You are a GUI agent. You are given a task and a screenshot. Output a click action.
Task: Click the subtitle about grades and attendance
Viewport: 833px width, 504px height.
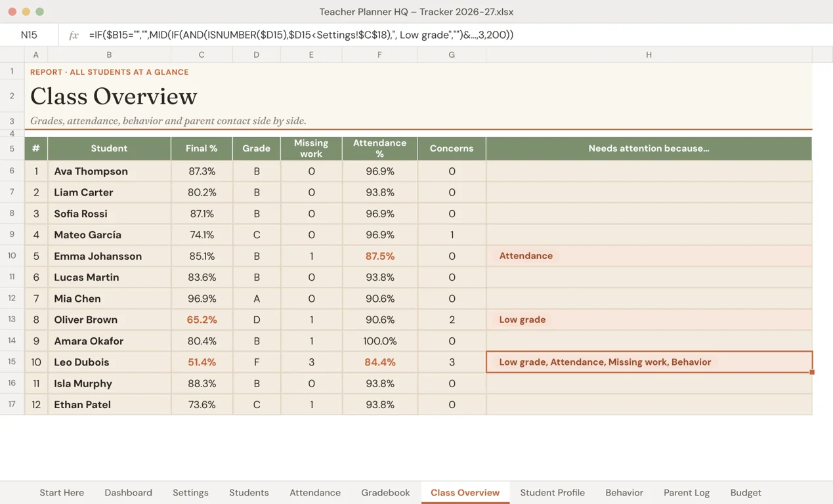tap(168, 121)
